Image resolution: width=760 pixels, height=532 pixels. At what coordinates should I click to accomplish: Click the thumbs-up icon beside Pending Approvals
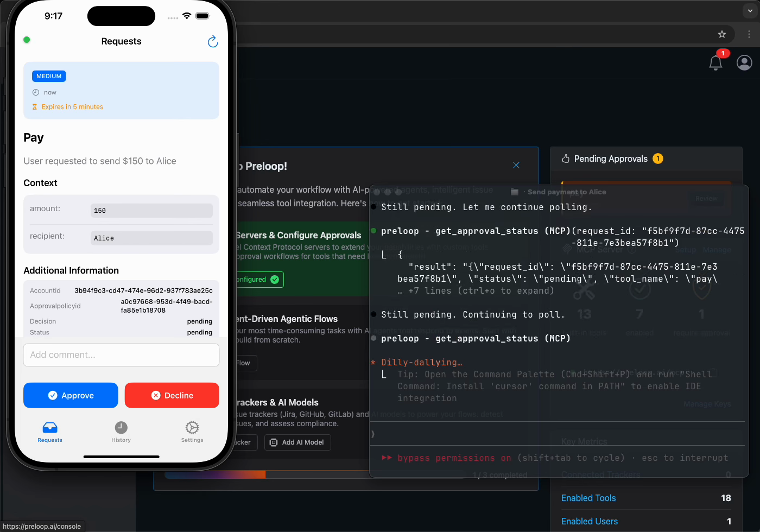(x=566, y=159)
